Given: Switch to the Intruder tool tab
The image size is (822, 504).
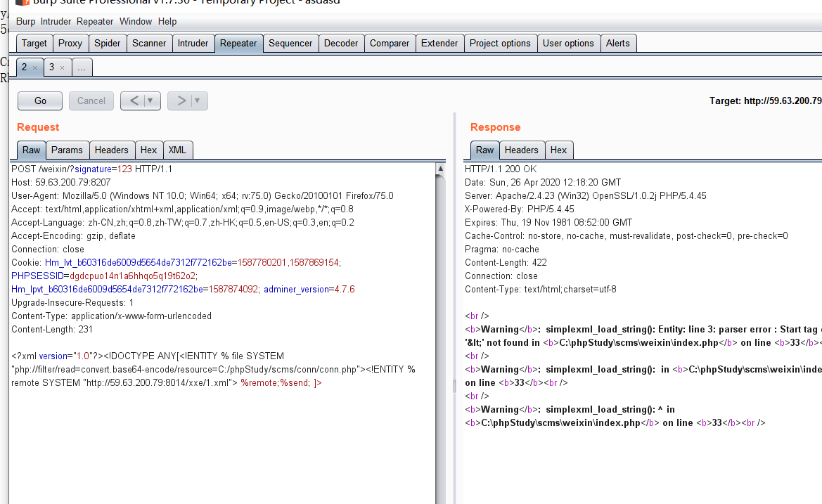Looking at the screenshot, I should pyautogui.click(x=193, y=44).
